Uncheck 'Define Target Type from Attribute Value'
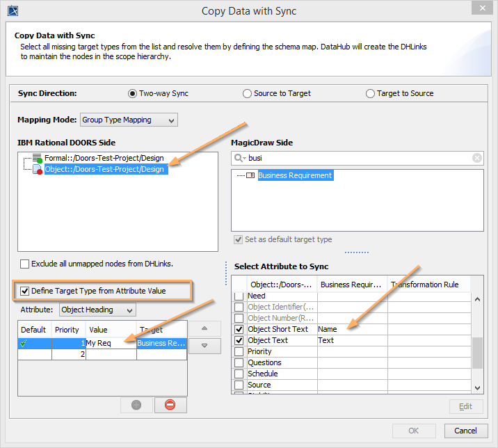498x448 pixels. pyautogui.click(x=24, y=291)
